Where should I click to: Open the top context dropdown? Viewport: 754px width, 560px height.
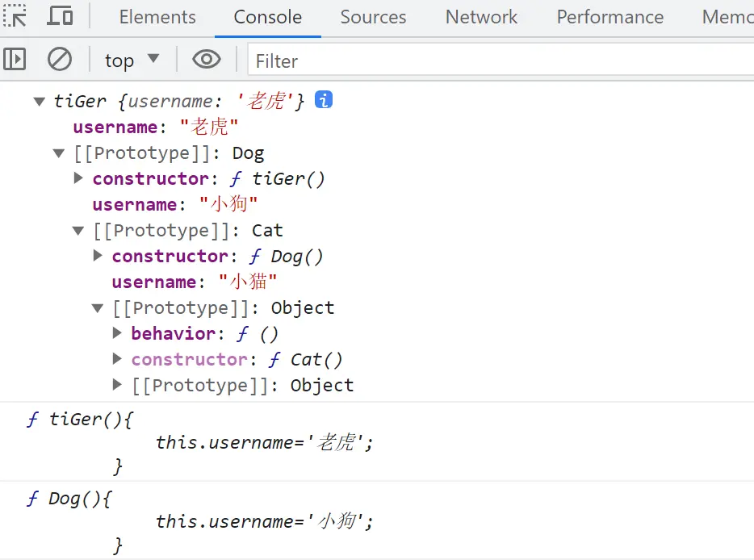[132, 61]
